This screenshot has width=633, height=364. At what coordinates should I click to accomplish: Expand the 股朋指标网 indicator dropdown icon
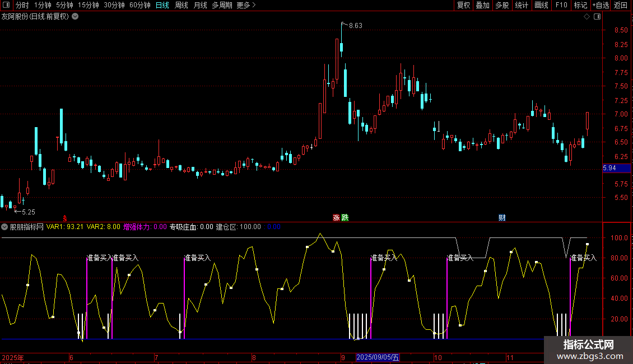(4, 227)
